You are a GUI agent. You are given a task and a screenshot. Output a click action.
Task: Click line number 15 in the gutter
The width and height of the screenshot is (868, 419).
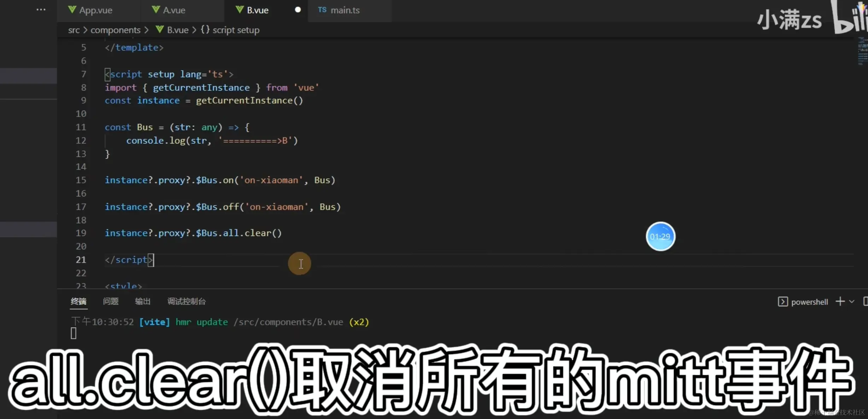coord(81,180)
